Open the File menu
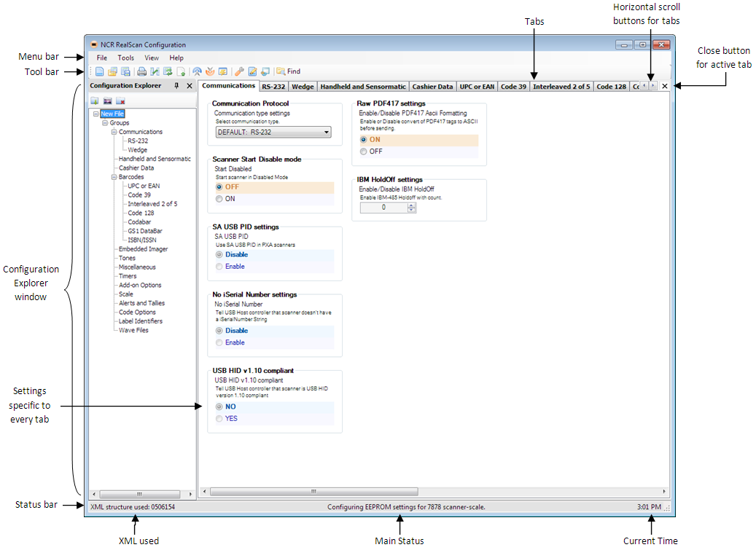Viewport: 756px width, 550px height. click(102, 58)
